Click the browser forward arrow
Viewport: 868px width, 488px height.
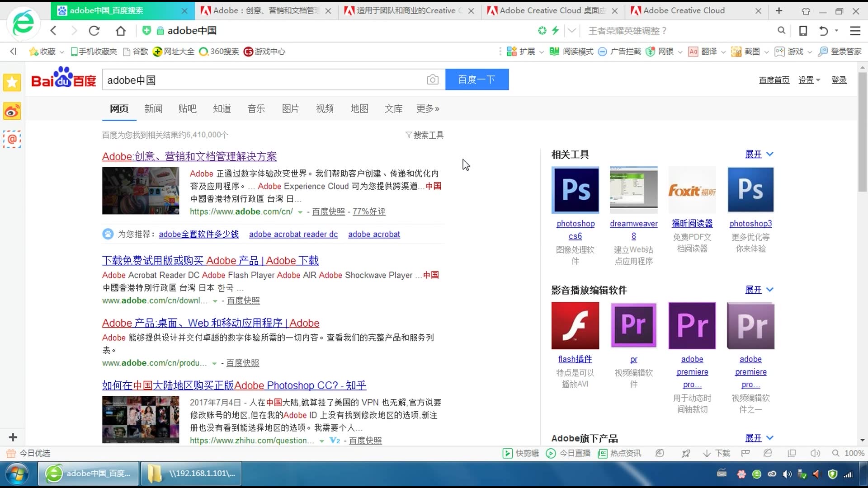(x=74, y=31)
